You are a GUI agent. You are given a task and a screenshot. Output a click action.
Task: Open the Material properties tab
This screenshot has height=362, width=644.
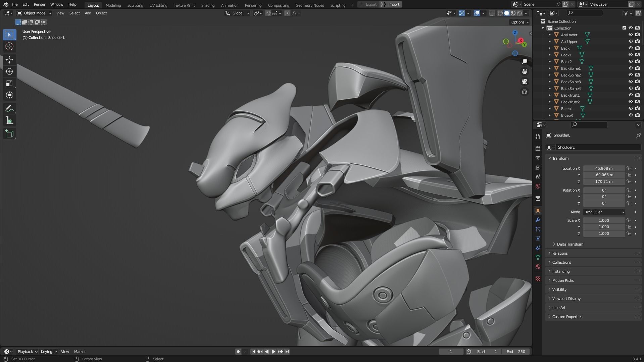click(538, 267)
